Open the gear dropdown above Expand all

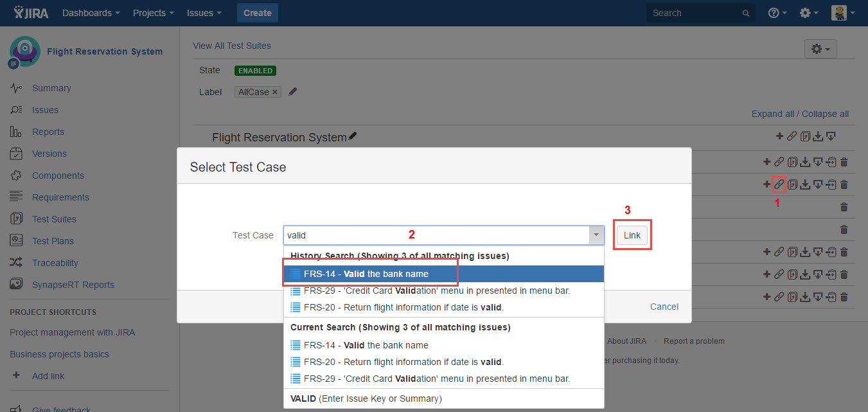(820, 49)
